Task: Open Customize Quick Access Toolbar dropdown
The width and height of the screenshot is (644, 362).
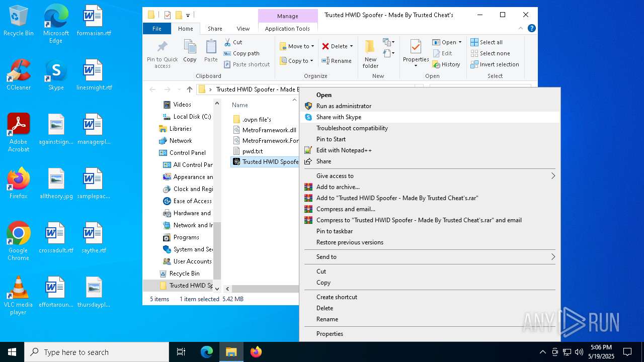Action: tap(188, 15)
